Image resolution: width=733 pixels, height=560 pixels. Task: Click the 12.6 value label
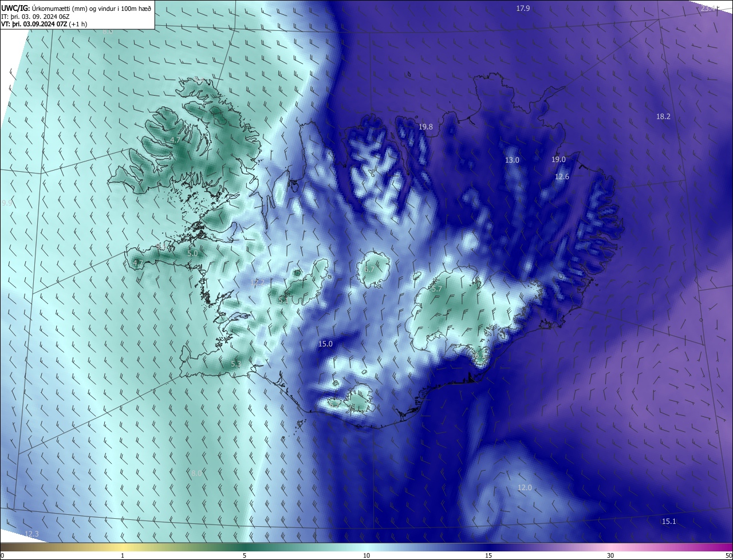click(x=562, y=176)
